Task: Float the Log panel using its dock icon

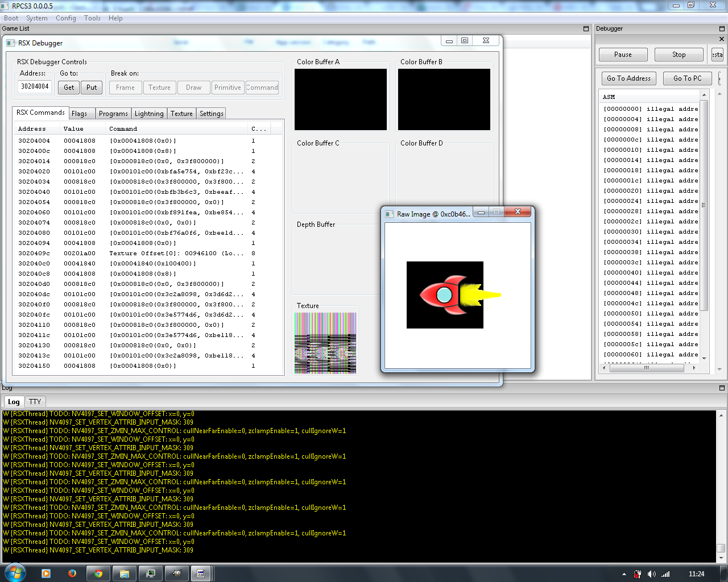Action: point(722,388)
